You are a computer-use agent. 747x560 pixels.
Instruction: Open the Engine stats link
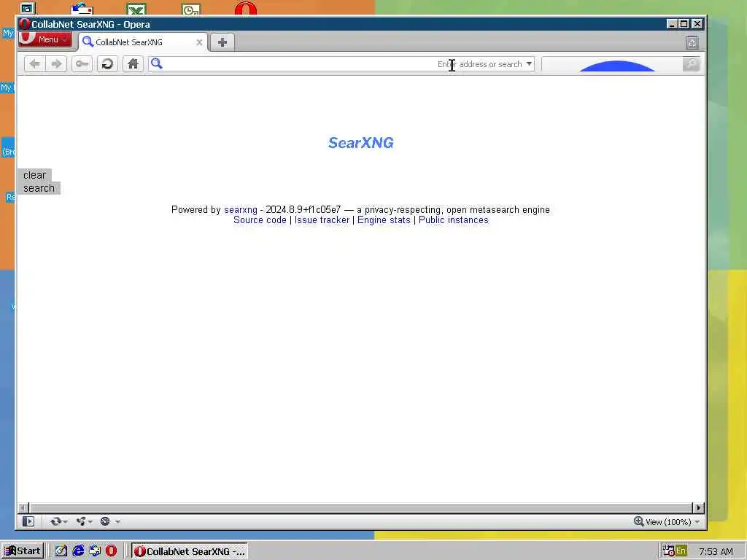384,220
